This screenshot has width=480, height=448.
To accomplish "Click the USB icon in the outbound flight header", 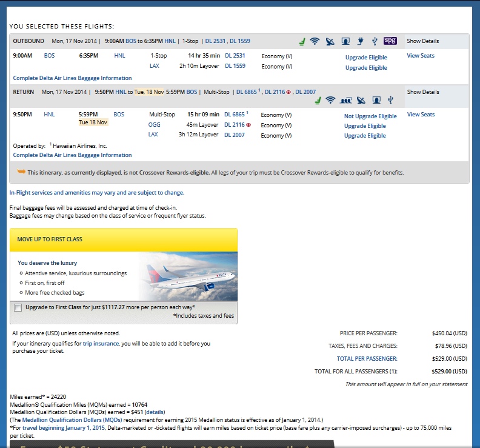I will (375, 42).
